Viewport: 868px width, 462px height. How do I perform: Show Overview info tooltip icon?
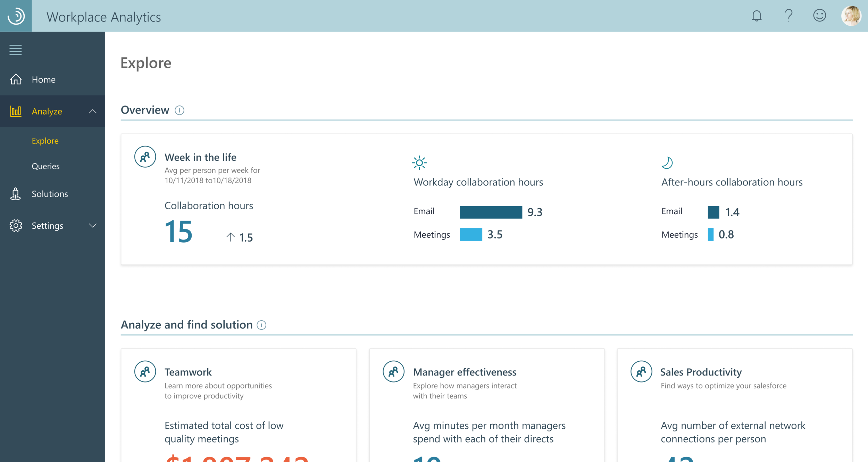[180, 110]
